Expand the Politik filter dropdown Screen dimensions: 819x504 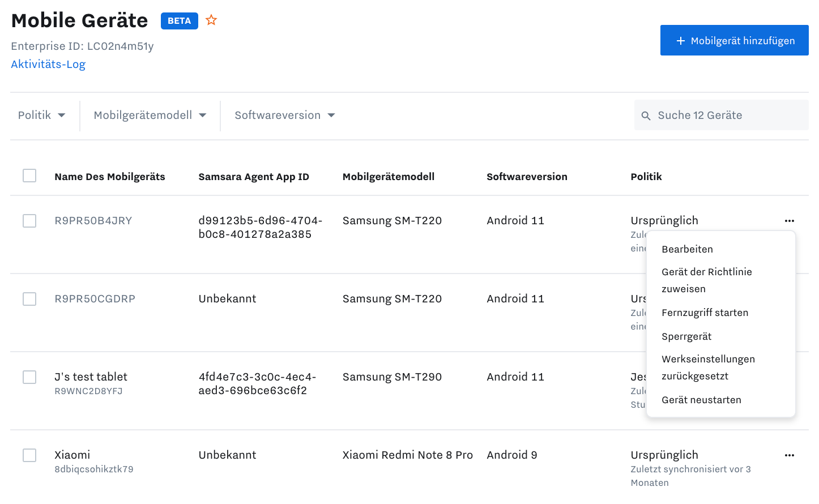click(x=41, y=116)
